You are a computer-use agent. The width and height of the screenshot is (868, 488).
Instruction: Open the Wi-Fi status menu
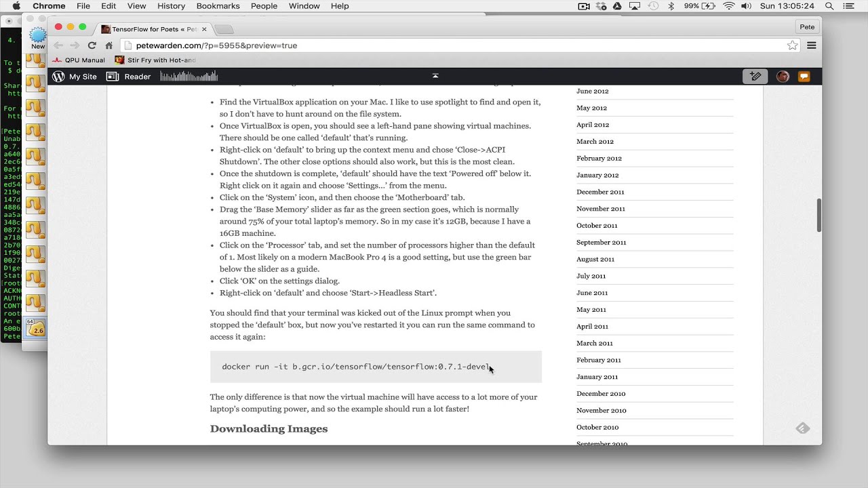pos(729,6)
